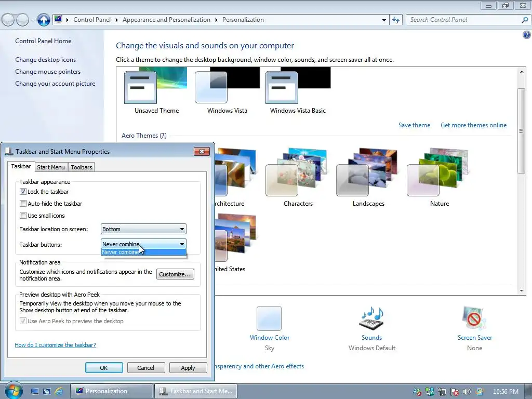Open Taskbar location on screen dropdown
The height and width of the screenshot is (399, 532).
pos(143,229)
